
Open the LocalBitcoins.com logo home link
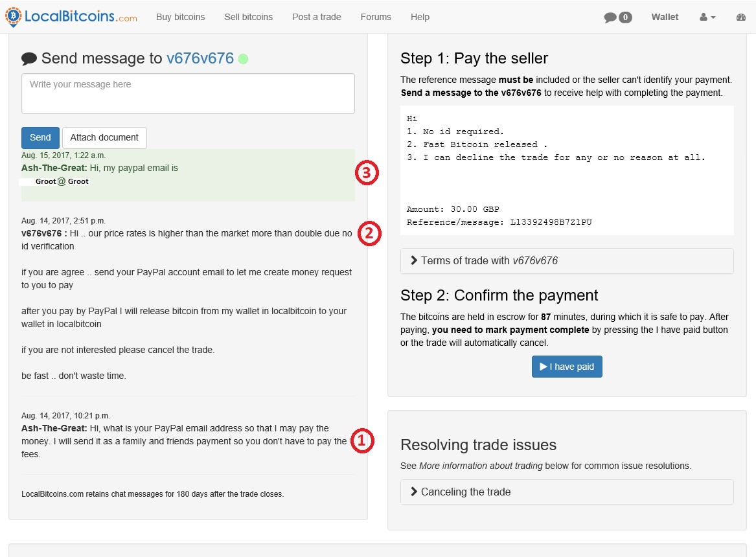(71, 17)
